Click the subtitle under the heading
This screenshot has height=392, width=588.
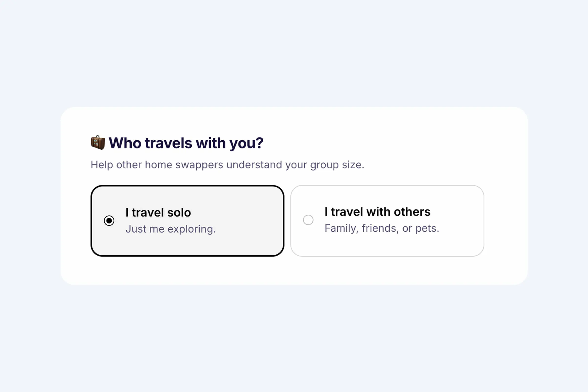(228, 164)
